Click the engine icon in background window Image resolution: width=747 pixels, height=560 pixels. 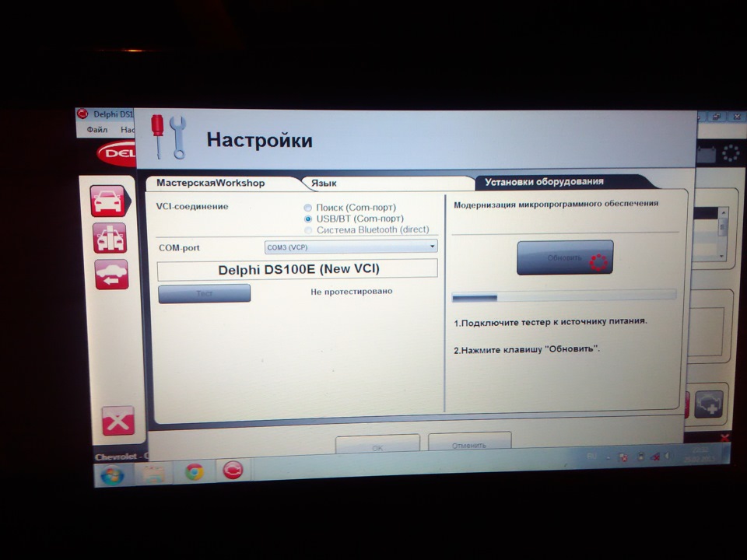pyautogui.click(x=709, y=404)
